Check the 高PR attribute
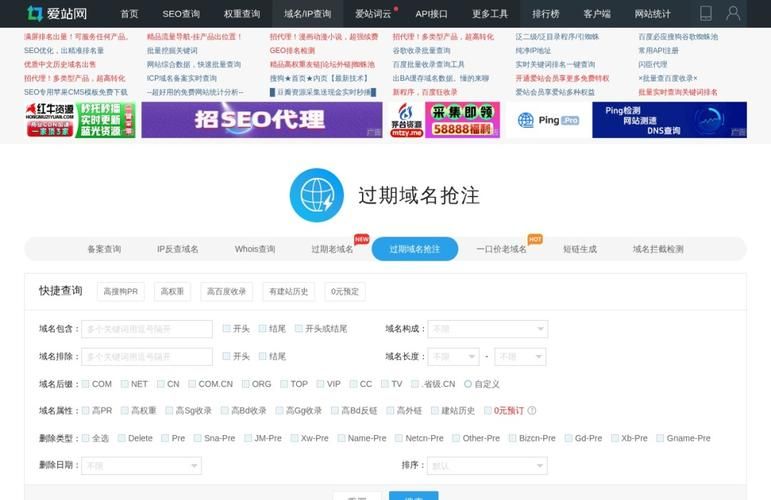Image resolution: width=771 pixels, height=500 pixels. (86, 411)
